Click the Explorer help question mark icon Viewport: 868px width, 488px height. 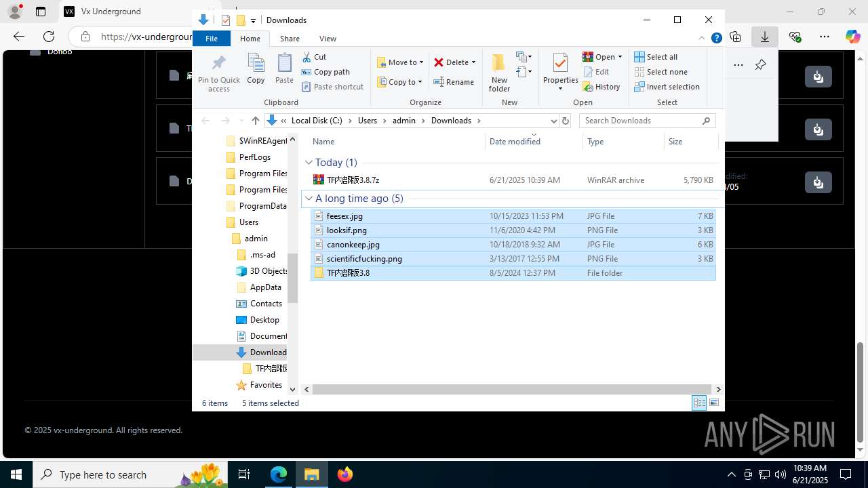point(716,39)
